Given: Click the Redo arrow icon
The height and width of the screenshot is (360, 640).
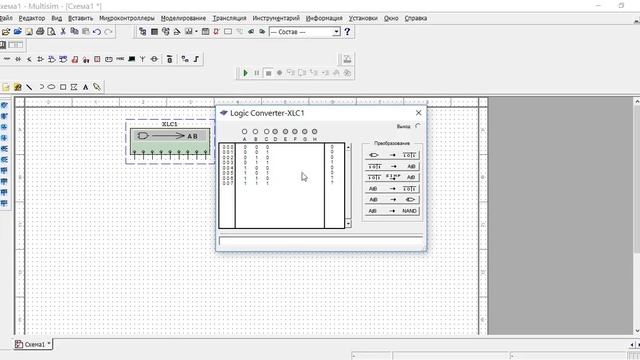Looking at the screenshot, I should [108, 32].
